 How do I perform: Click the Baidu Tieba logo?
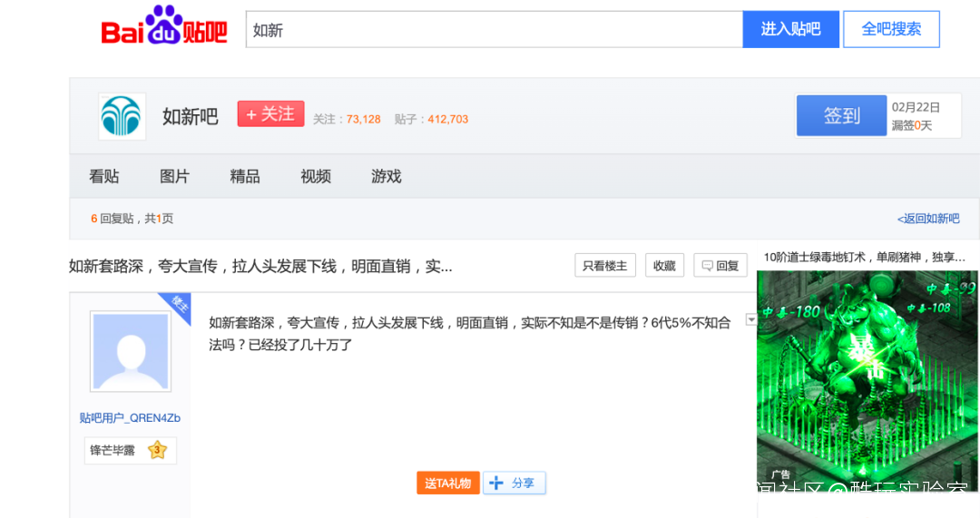[x=164, y=26]
